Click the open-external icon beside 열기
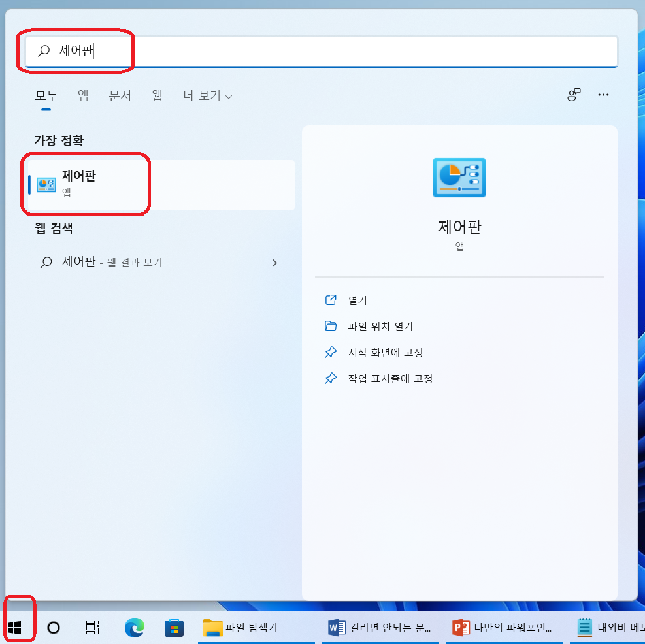The height and width of the screenshot is (644, 645). (331, 300)
